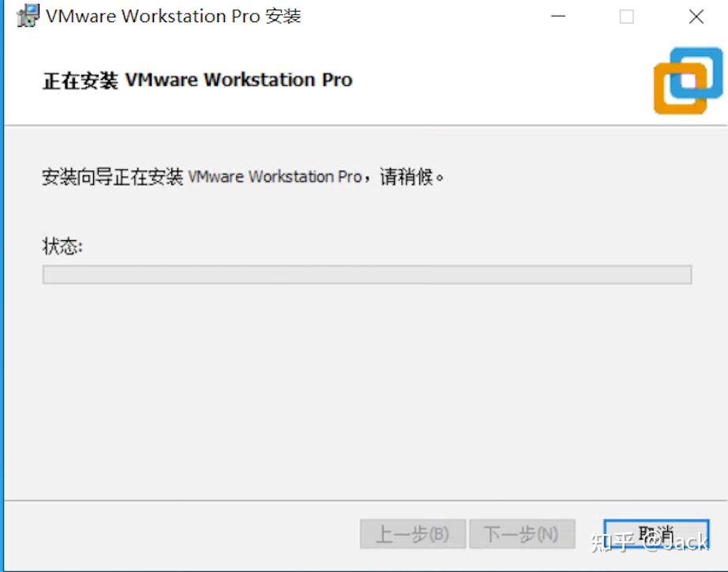Click the 上一步(B) back button
The width and height of the screenshot is (728, 572).
pos(413,534)
